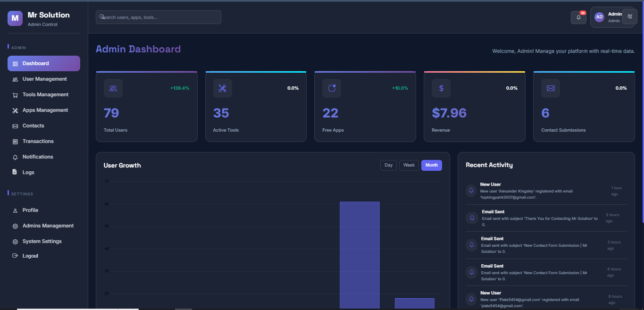Image resolution: width=644 pixels, height=310 pixels.
Task: Click the 22 Free Apps value
Action: tap(330, 113)
